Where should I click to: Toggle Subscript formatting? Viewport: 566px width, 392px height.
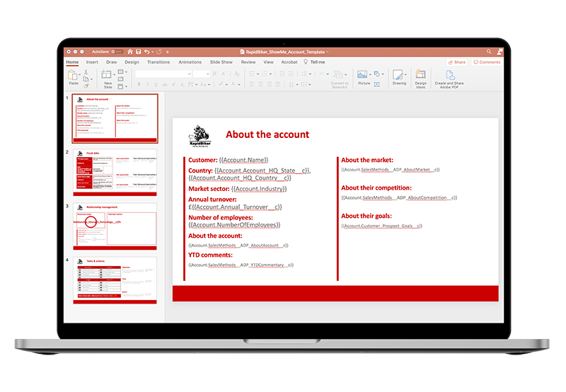click(x=182, y=84)
